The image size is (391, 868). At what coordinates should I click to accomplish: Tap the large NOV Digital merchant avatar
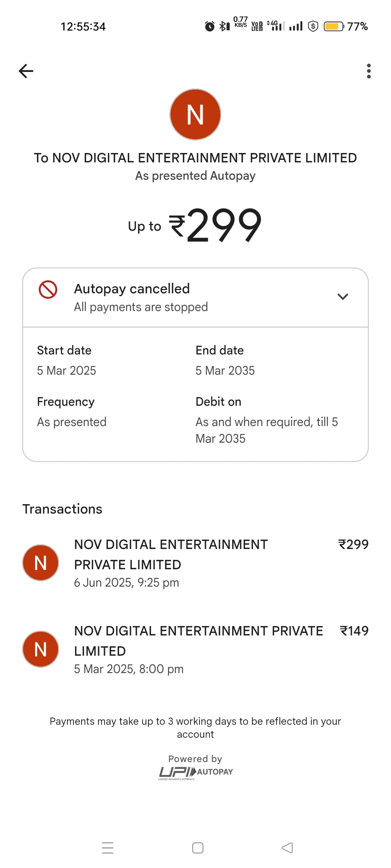click(195, 114)
